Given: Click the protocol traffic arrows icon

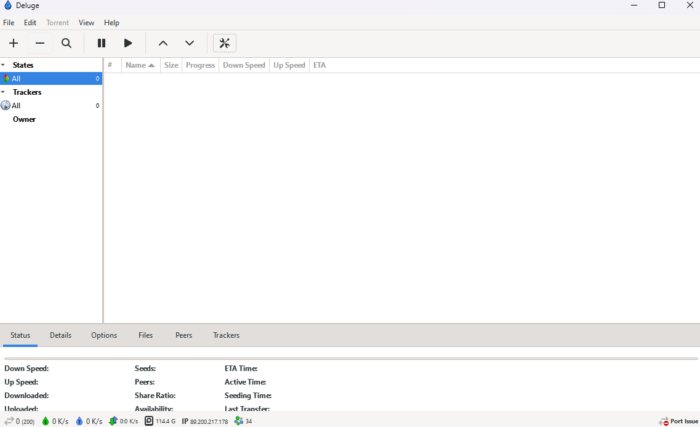Looking at the screenshot, I should coord(113,421).
